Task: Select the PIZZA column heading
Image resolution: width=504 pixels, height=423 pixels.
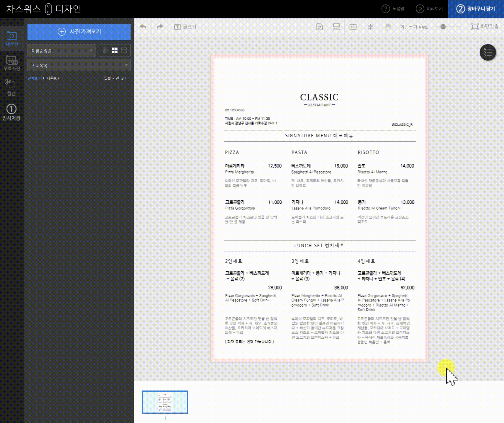Action: point(232,152)
